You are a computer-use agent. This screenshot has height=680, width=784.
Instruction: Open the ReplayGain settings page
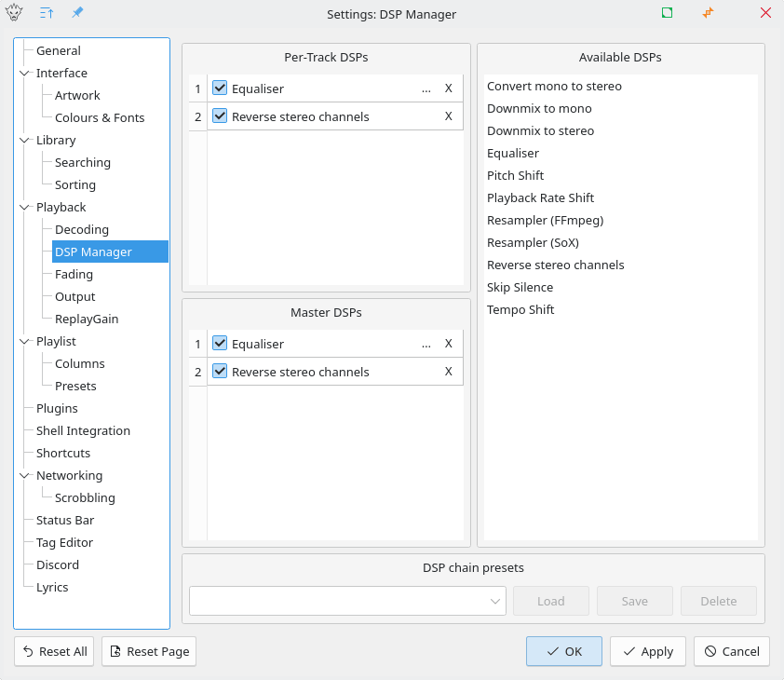(x=86, y=319)
